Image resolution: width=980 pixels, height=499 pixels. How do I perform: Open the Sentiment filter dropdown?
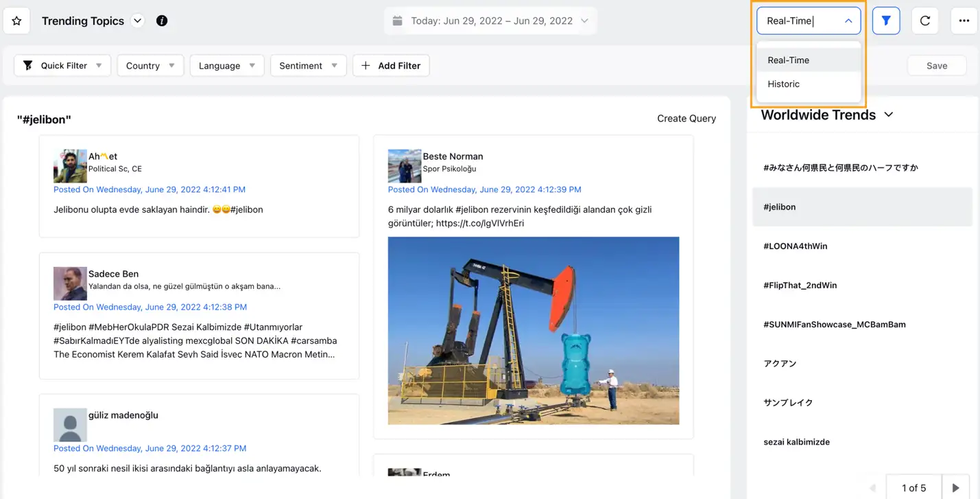(x=308, y=65)
